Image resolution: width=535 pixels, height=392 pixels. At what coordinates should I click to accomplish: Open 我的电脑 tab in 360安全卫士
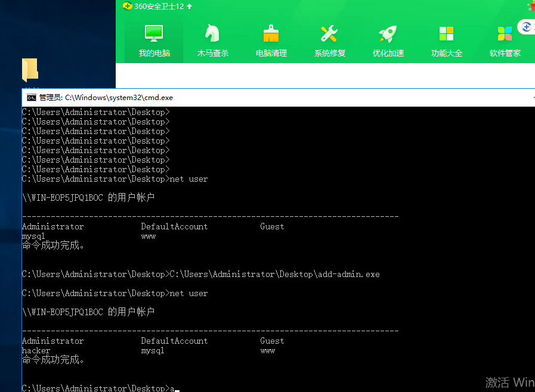(x=154, y=41)
